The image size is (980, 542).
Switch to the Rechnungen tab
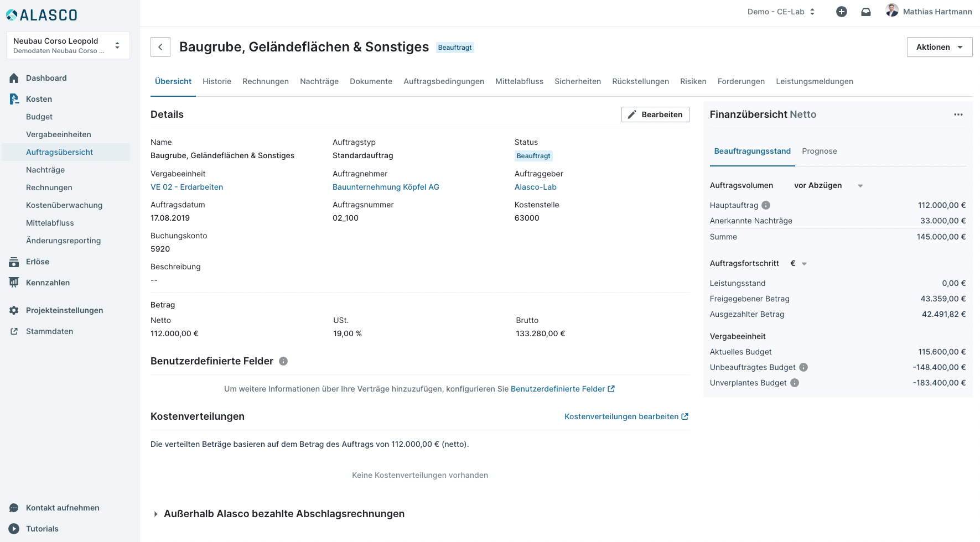265,81
